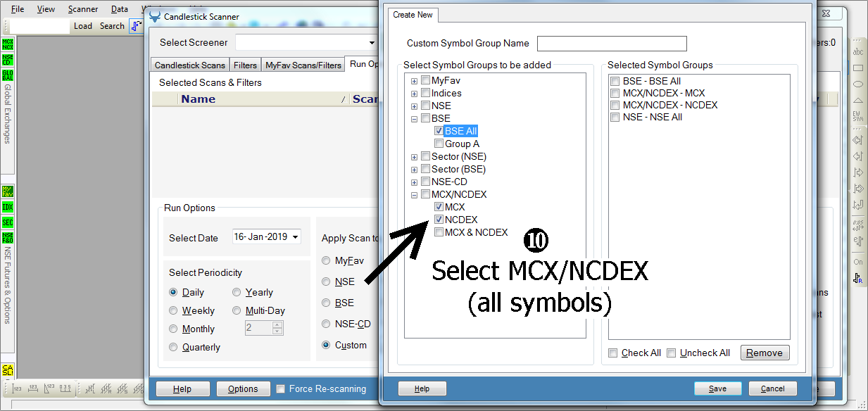Expand the Sector (BSE) tree node
Screen dimensions: 868x411
pyautogui.click(x=415, y=170)
